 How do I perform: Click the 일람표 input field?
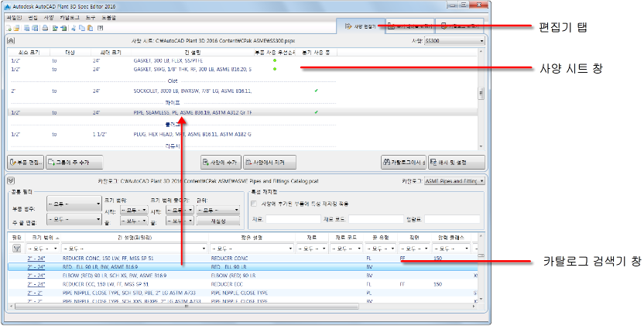(x=452, y=219)
